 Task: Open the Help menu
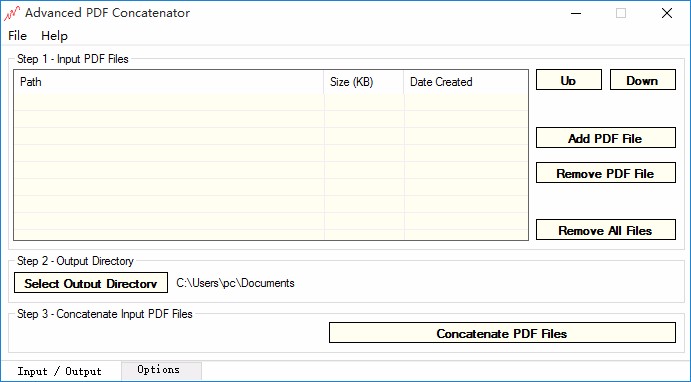point(54,36)
